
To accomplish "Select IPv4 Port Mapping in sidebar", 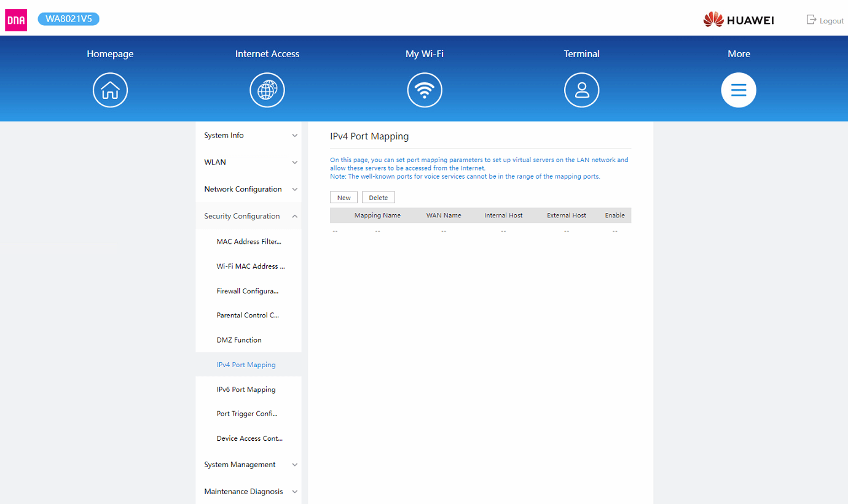I will (249, 365).
